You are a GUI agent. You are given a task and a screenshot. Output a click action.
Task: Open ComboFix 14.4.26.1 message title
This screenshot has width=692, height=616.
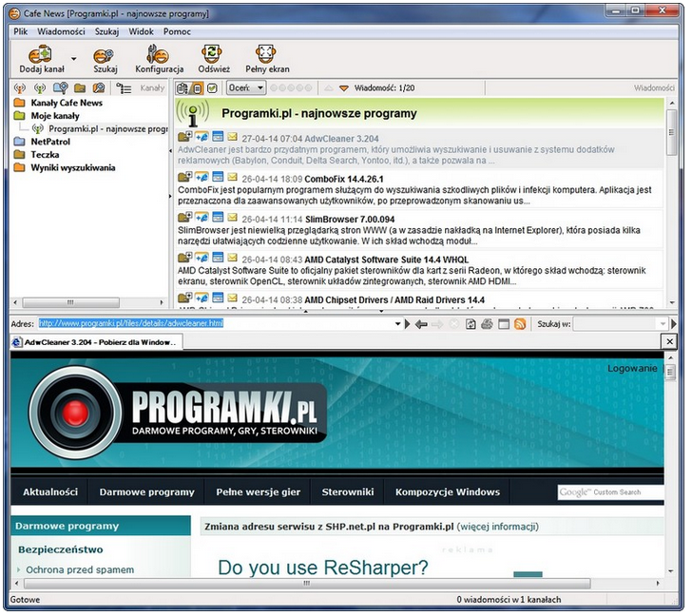[344, 179]
